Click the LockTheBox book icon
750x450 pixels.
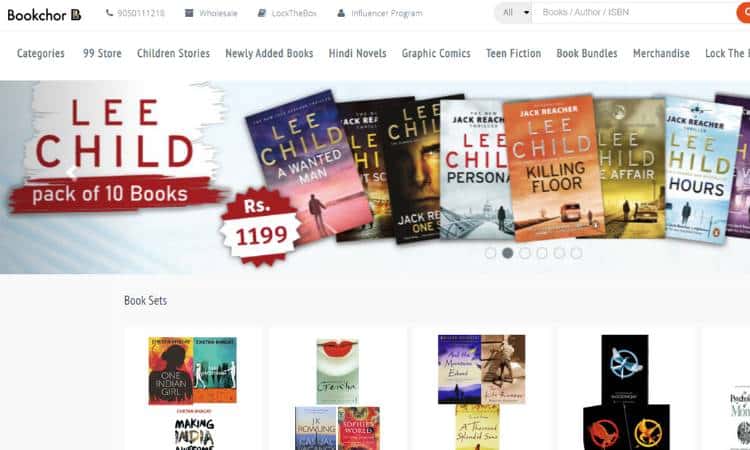[x=262, y=13]
